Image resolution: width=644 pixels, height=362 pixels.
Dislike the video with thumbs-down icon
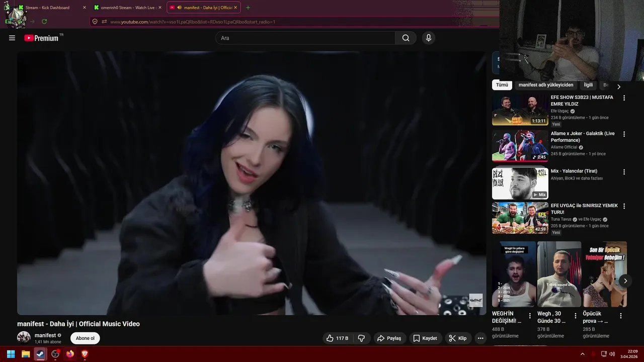[361, 338]
